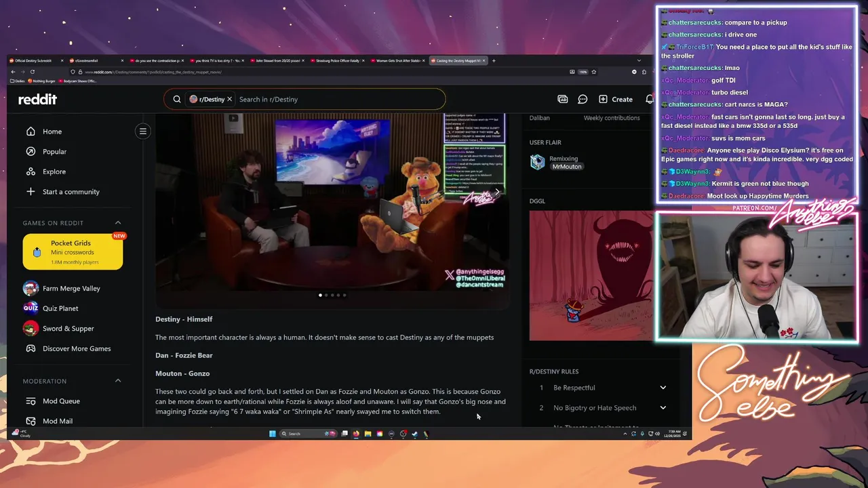Click the browser back arrow
Viewport: 868px width, 488px height.
coord(13,72)
